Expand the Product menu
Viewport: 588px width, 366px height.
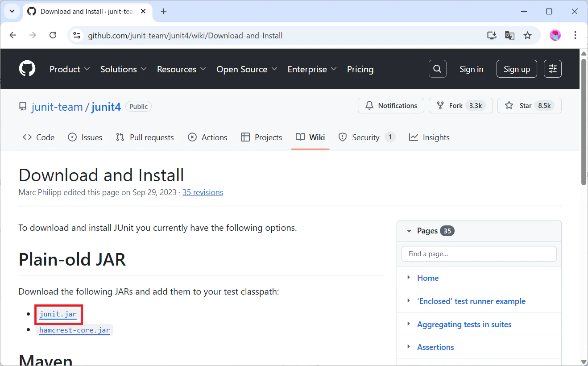pos(70,69)
